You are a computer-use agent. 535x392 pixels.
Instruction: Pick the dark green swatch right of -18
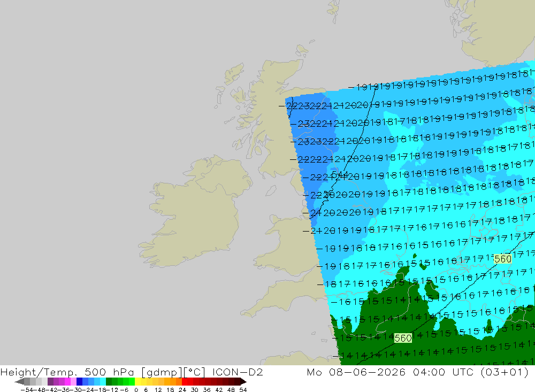[109, 381]
